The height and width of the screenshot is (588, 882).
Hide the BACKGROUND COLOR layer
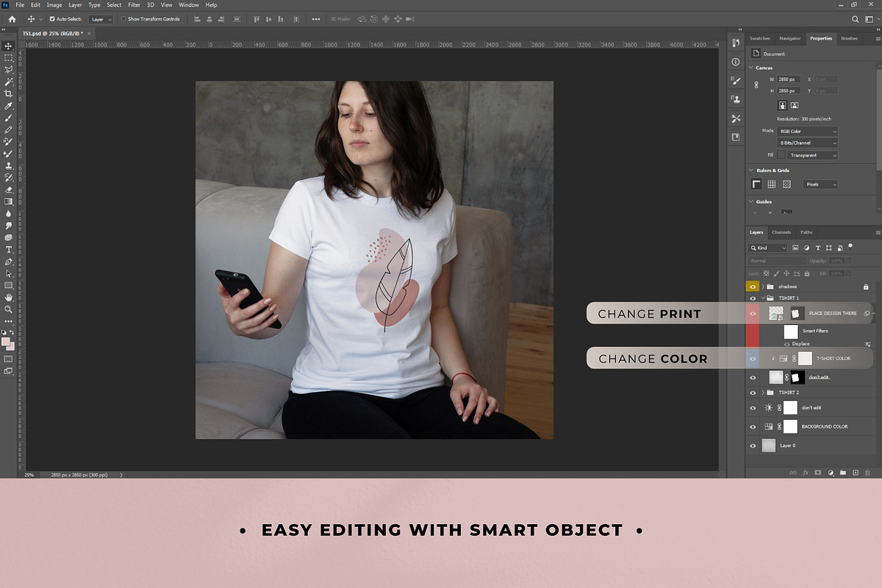click(753, 426)
